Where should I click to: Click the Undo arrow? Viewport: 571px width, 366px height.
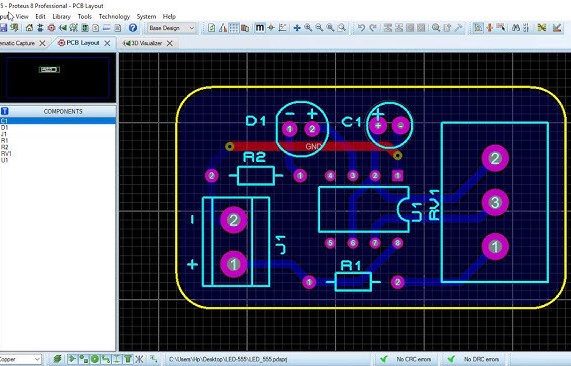[x=361, y=28]
